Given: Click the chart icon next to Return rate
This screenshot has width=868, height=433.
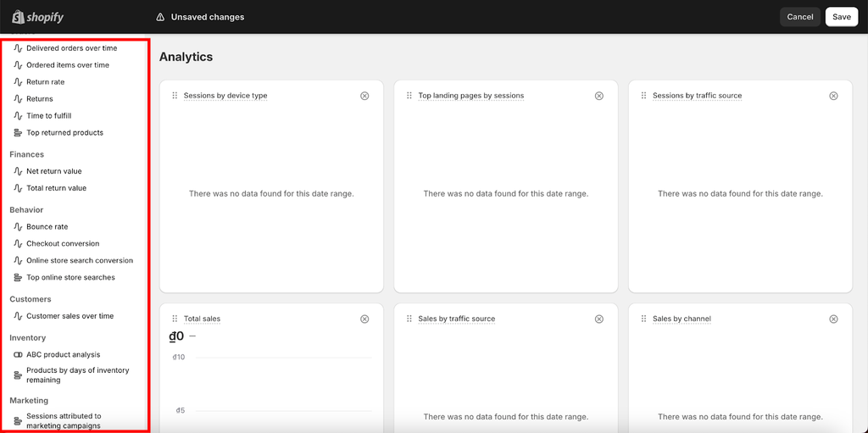Looking at the screenshot, I should [x=18, y=82].
